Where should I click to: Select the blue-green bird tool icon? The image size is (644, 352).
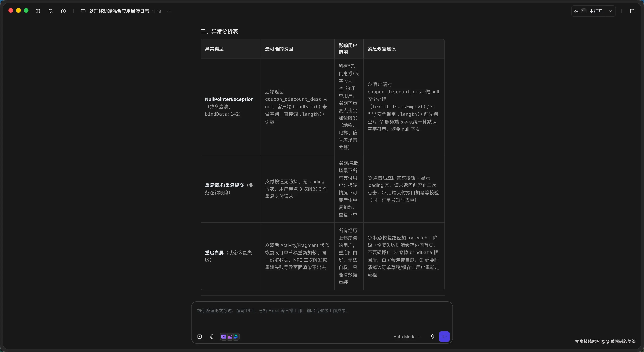point(236,337)
